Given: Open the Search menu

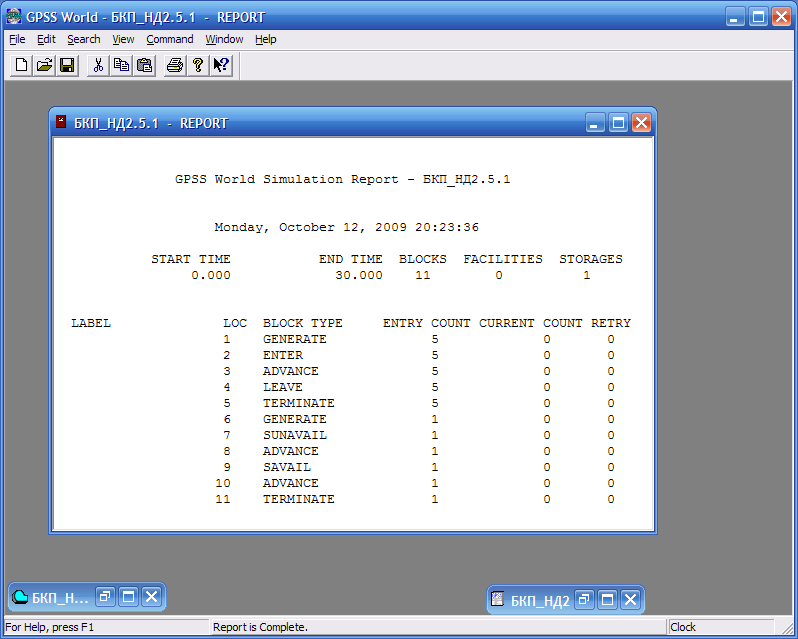Looking at the screenshot, I should click(84, 39).
